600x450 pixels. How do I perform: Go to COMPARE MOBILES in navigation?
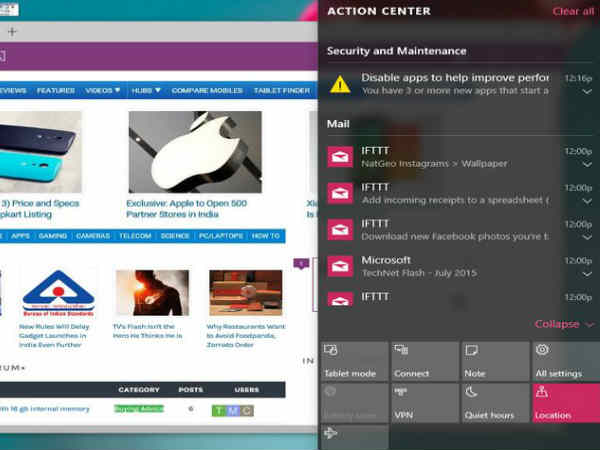tap(207, 91)
